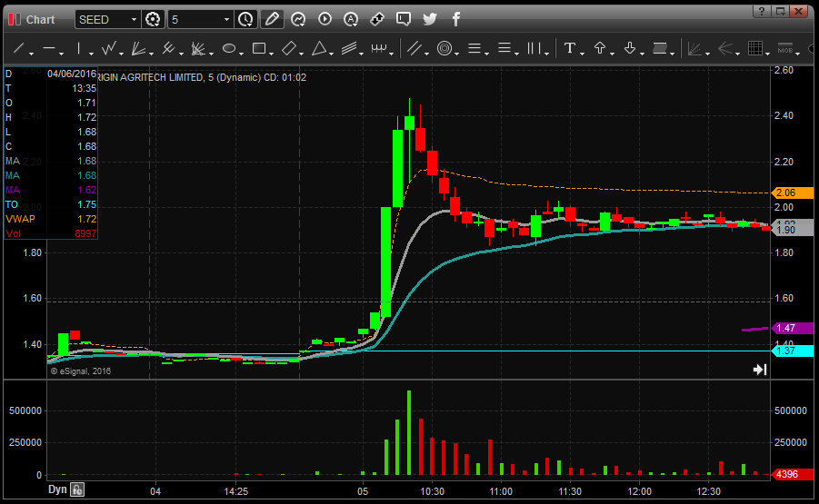
Task: Select the Fibonacci circles tool
Action: click(444, 48)
